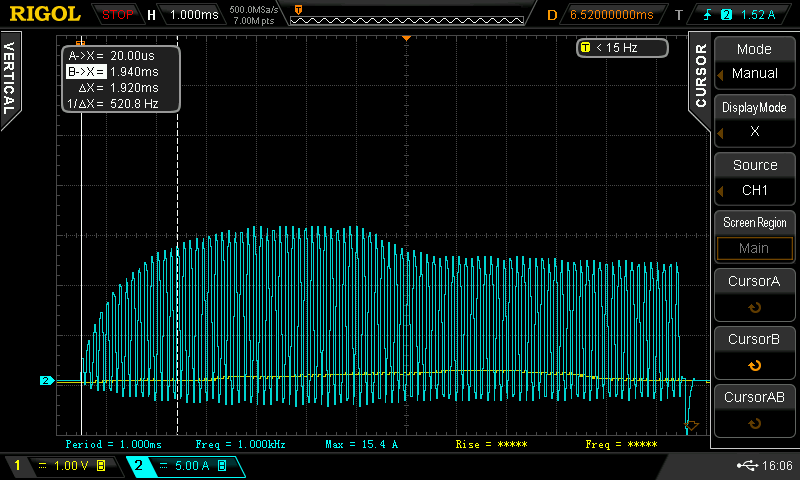Expand the Source CH1 arrow indicator
Image resolution: width=800 pixels, height=480 pixels.
click(x=720, y=192)
